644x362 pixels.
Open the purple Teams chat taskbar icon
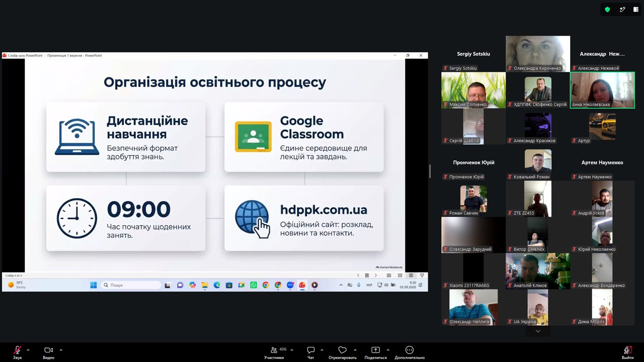pyautogui.click(x=180, y=285)
